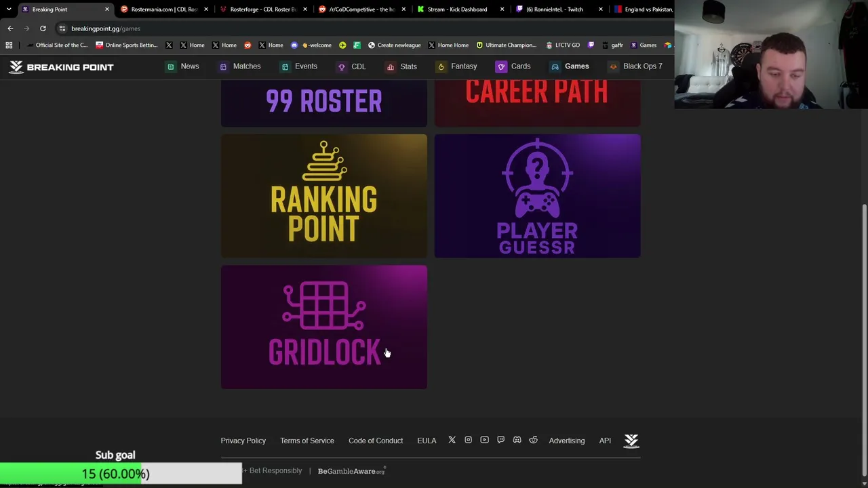
Task: Open the Advertising footer link
Action: (x=567, y=441)
